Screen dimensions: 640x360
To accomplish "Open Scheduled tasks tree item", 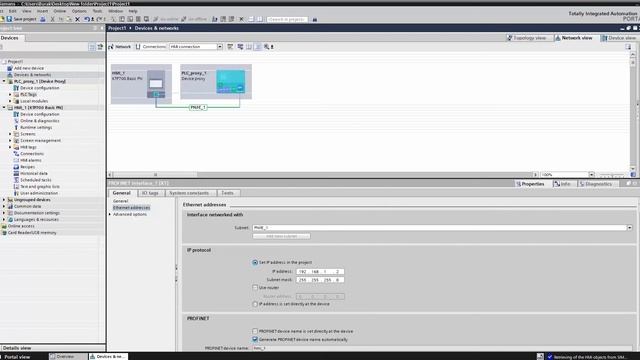I will [x=36, y=180].
